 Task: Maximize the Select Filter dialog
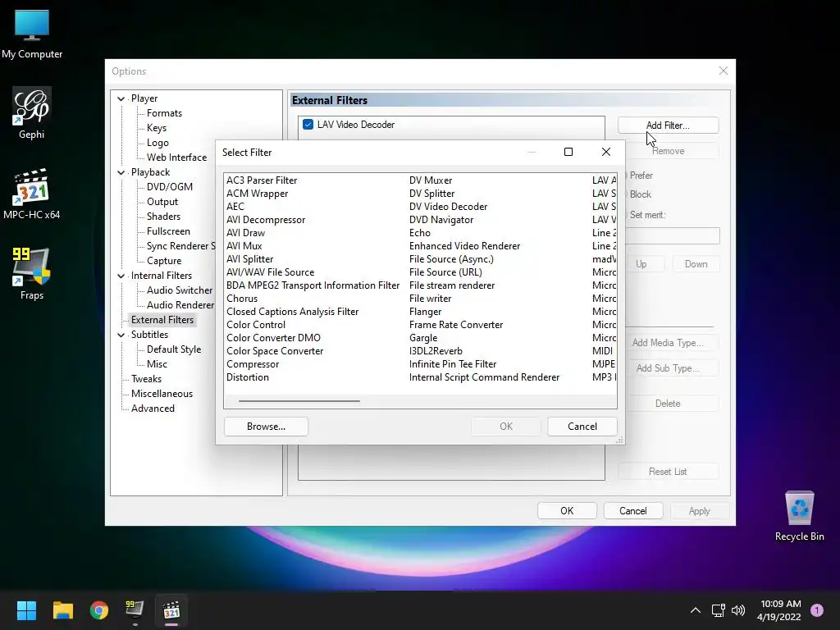[x=568, y=152]
